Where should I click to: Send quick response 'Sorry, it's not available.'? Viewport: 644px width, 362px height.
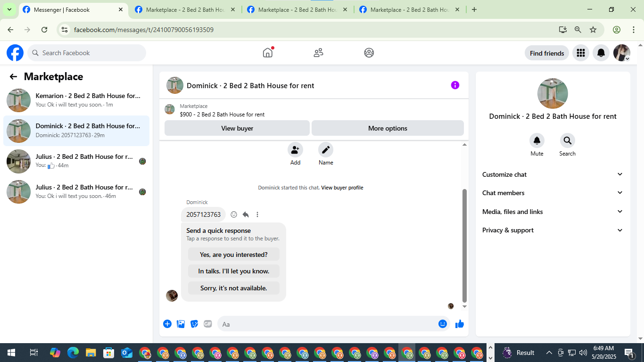[233, 288]
